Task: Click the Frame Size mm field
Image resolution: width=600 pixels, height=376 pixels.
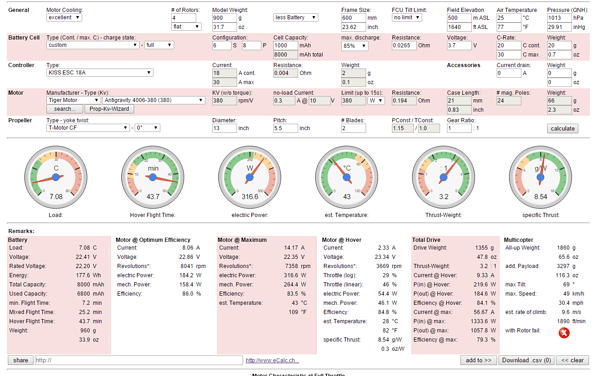Action: (x=353, y=18)
